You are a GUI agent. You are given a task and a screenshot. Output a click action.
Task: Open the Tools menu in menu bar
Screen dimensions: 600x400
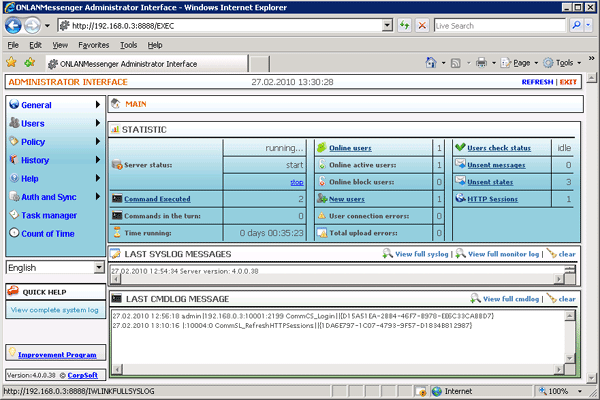(x=129, y=45)
